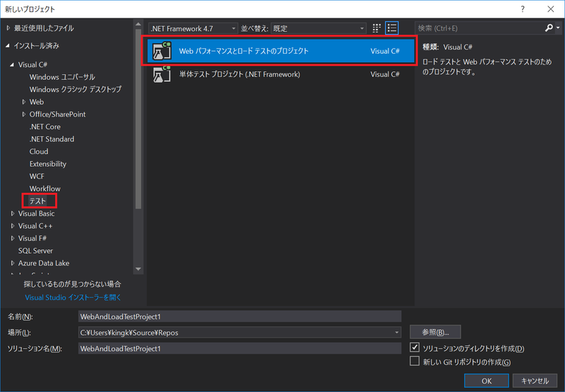Click the search magnifier icon
The height and width of the screenshot is (392, 565).
click(549, 28)
